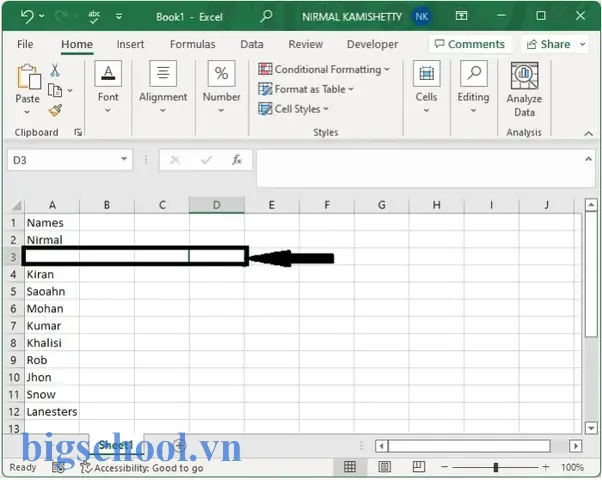Open Conditional Formatting menu
The image size is (602, 480).
324,70
